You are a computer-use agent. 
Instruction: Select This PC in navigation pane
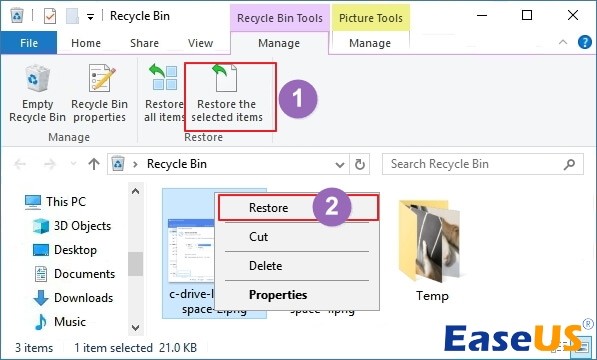tap(56, 202)
